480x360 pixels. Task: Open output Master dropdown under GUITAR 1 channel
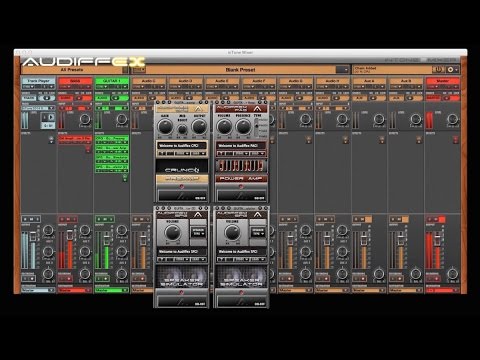(x=112, y=290)
